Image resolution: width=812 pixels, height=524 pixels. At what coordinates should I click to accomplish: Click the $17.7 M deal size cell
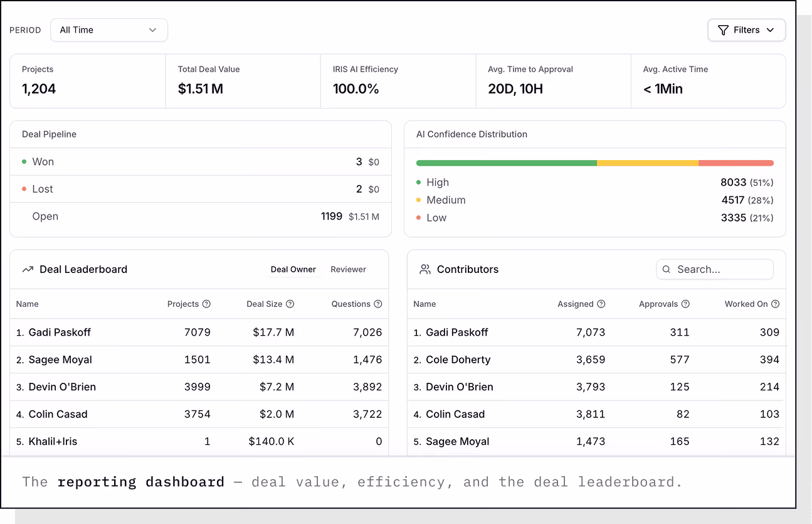tap(273, 333)
